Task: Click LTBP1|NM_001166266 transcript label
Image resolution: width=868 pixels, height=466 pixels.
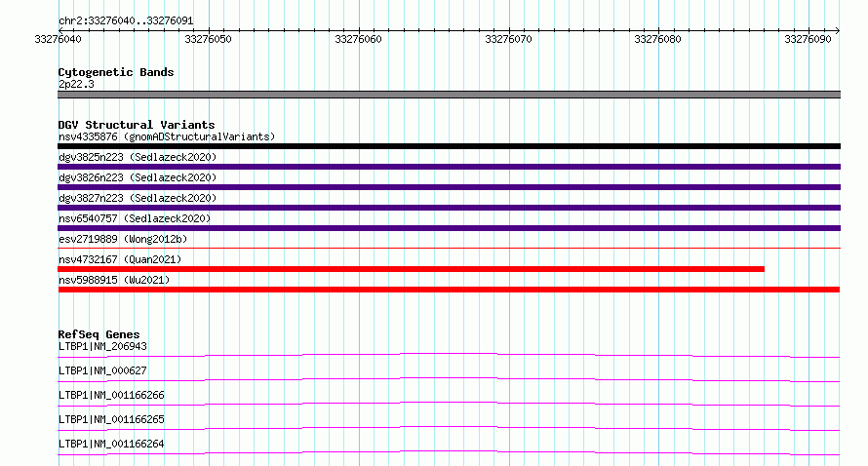Action: [x=111, y=395]
